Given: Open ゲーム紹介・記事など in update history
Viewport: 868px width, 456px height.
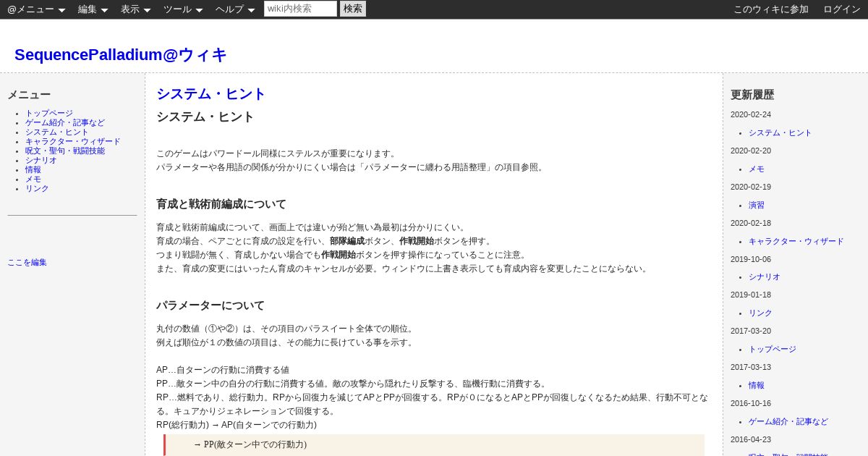Looking at the screenshot, I should pos(788,422).
